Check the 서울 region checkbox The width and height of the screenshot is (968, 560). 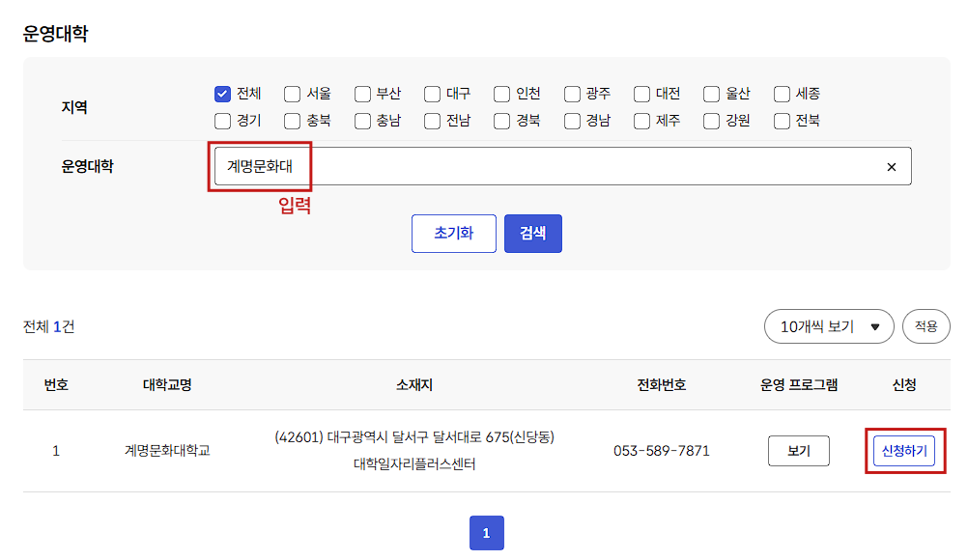point(292,94)
